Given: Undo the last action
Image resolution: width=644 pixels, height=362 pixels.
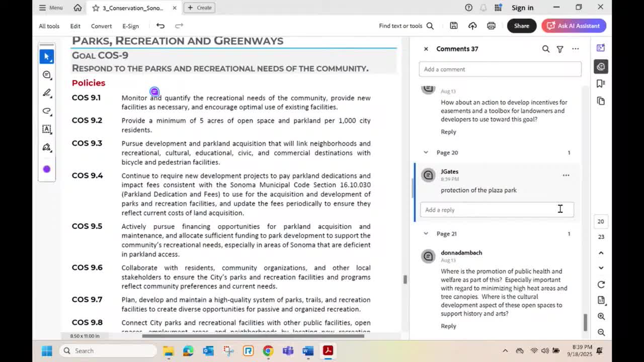Looking at the screenshot, I should (160, 26).
